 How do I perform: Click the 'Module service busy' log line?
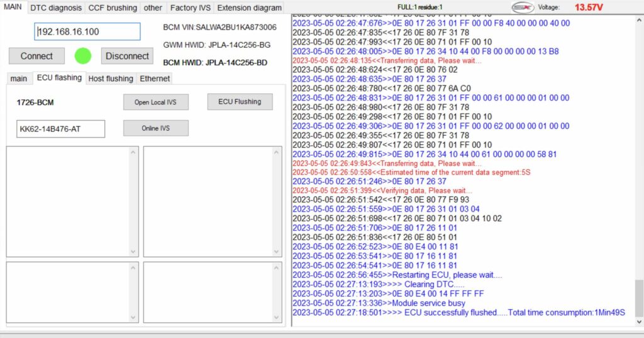pos(379,303)
